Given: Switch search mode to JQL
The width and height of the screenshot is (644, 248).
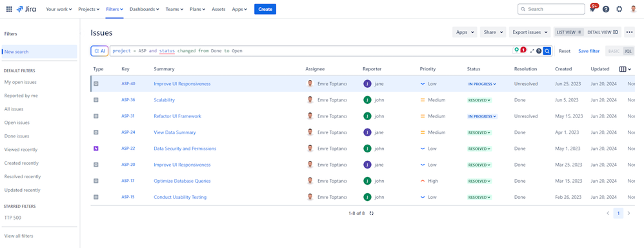Looking at the screenshot, I should pos(628,51).
